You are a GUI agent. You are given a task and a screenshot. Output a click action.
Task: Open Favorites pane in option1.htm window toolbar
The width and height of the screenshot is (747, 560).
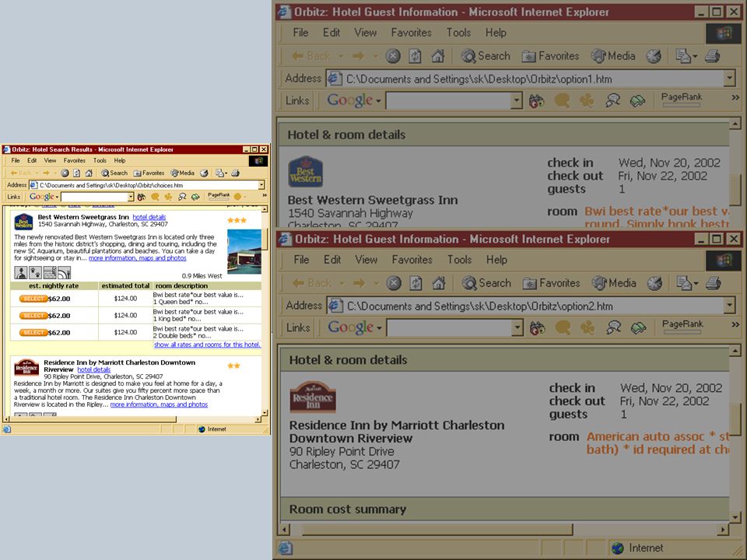tap(550, 56)
